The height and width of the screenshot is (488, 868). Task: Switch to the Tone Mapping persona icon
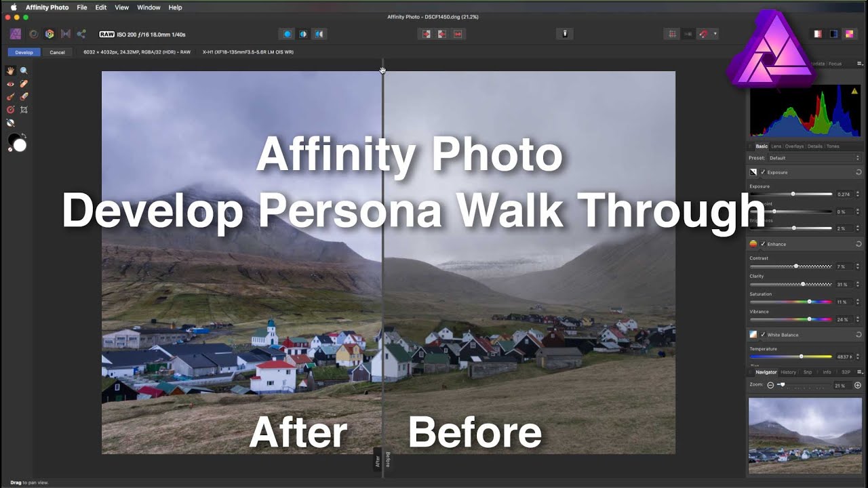click(x=66, y=34)
